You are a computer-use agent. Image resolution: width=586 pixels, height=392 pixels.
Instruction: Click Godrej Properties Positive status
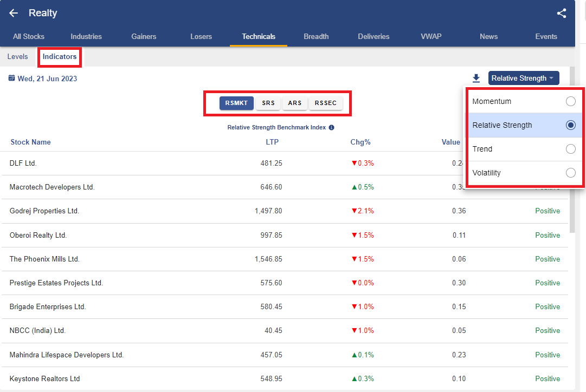point(548,211)
